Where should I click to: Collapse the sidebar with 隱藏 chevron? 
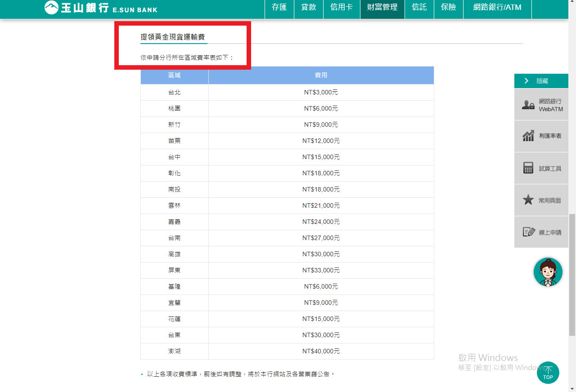coord(526,81)
